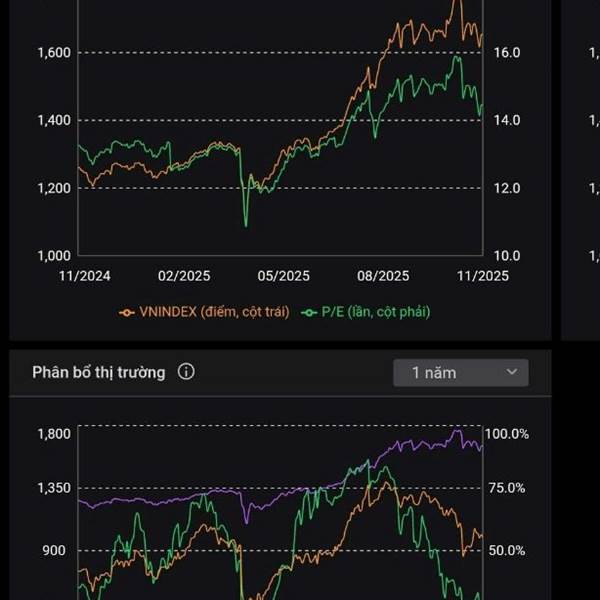Image resolution: width=600 pixels, height=600 pixels.
Task: Open the '1 năm' time range dropdown
Action: (461, 373)
